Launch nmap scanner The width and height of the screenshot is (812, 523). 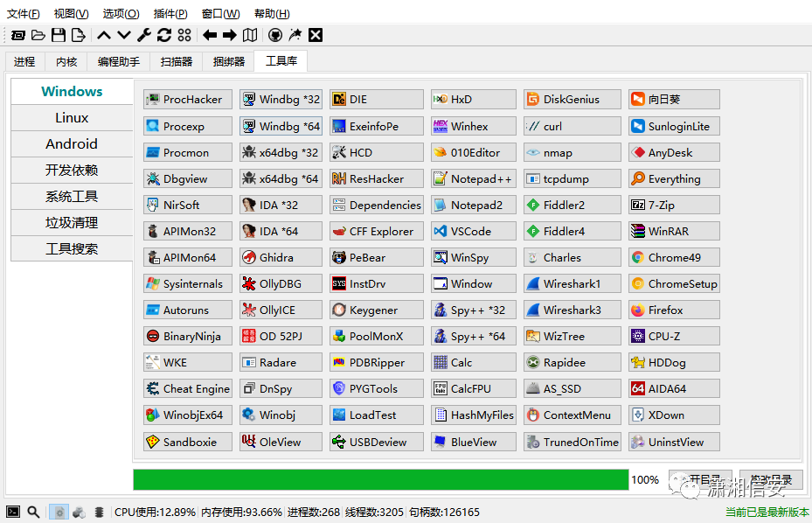[573, 152]
